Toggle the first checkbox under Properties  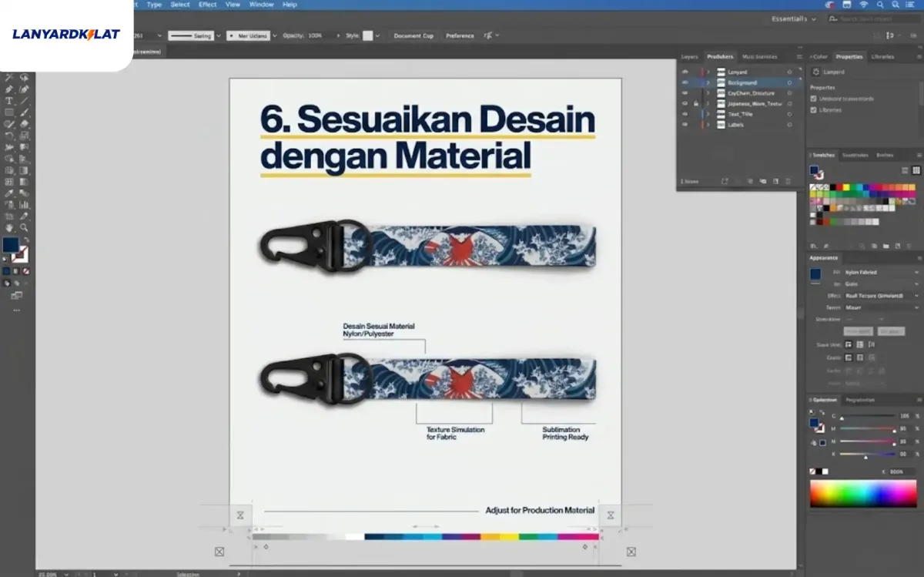814,99
